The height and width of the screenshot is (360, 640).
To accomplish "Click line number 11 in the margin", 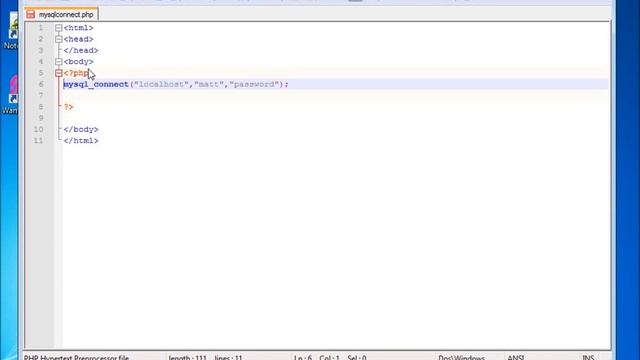I will pyautogui.click(x=38, y=140).
